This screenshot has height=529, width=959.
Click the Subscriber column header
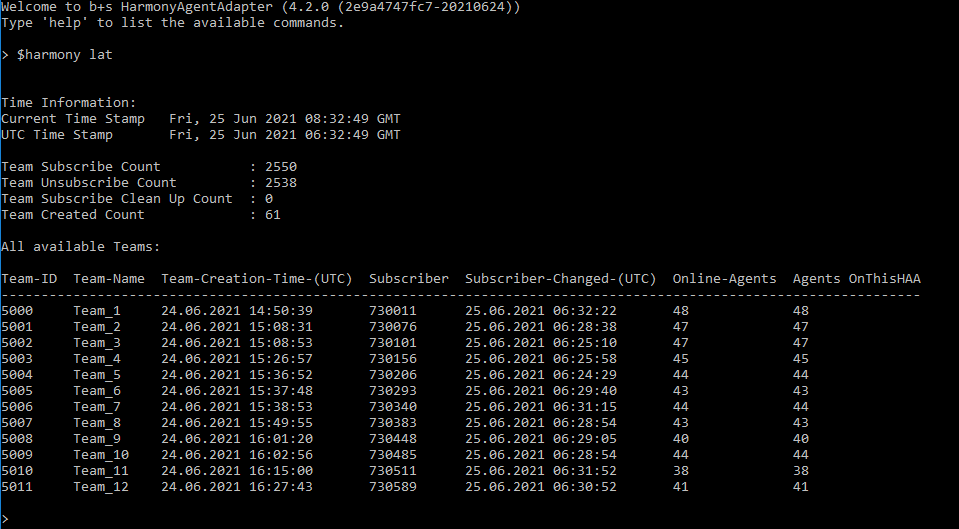pos(409,279)
